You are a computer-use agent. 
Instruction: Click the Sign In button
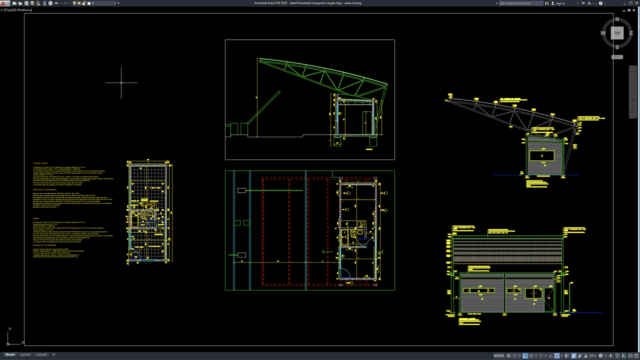558,3
